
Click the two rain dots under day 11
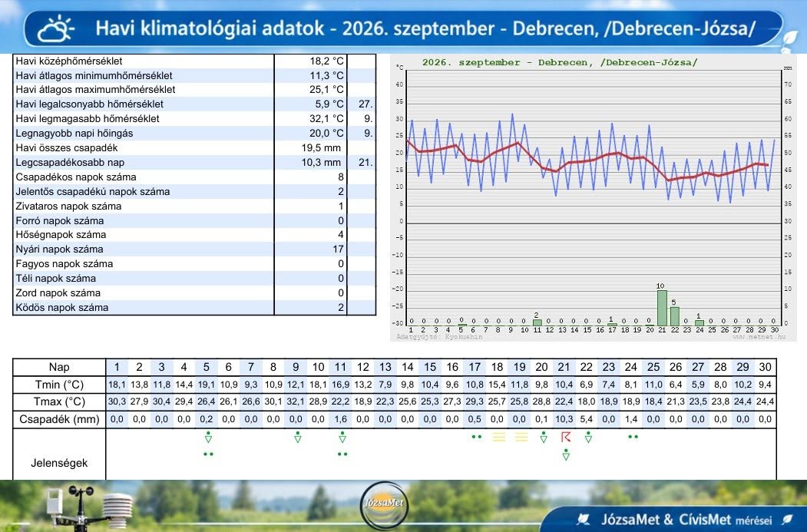342,454
